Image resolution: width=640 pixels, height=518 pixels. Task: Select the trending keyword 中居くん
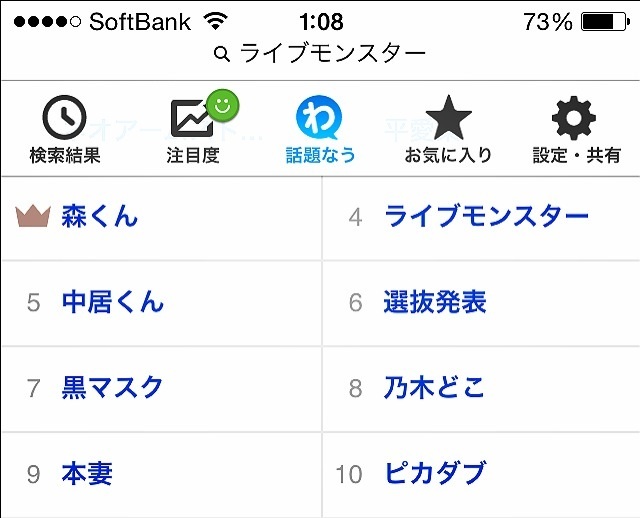pyautogui.click(x=112, y=302)
